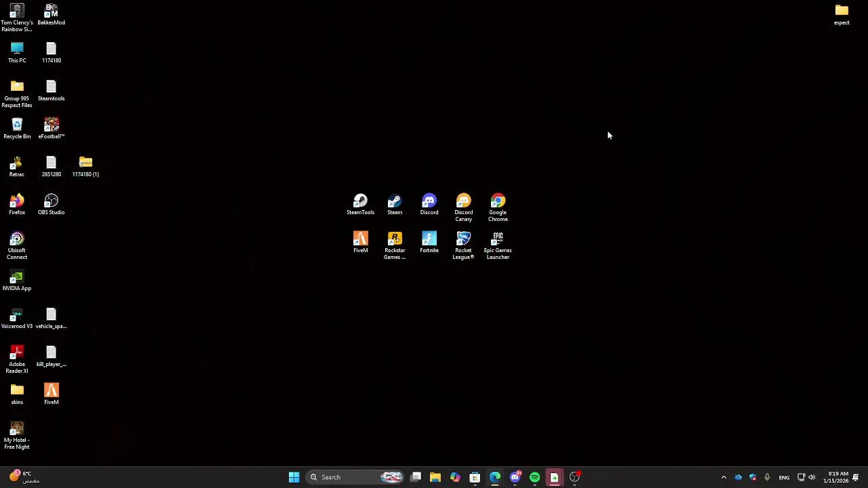
Task: Select the Fortnite desktop shortcut
Action: point(429,243)
